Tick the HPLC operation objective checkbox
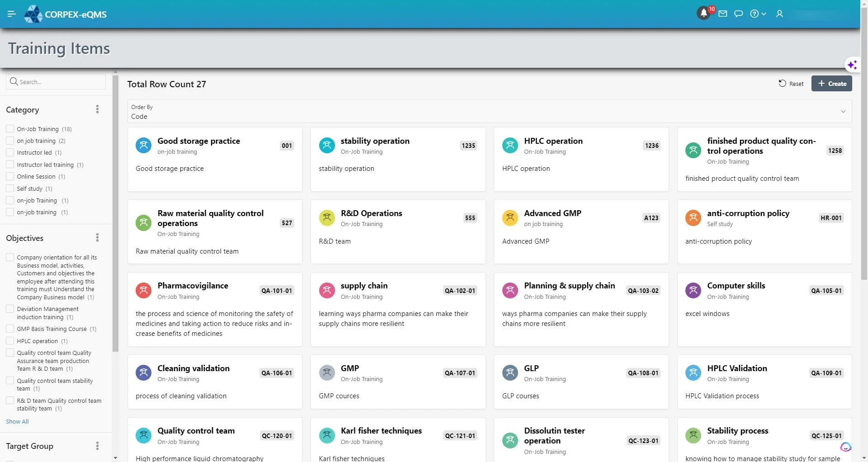Screen dimensions: 868x462 10,341
